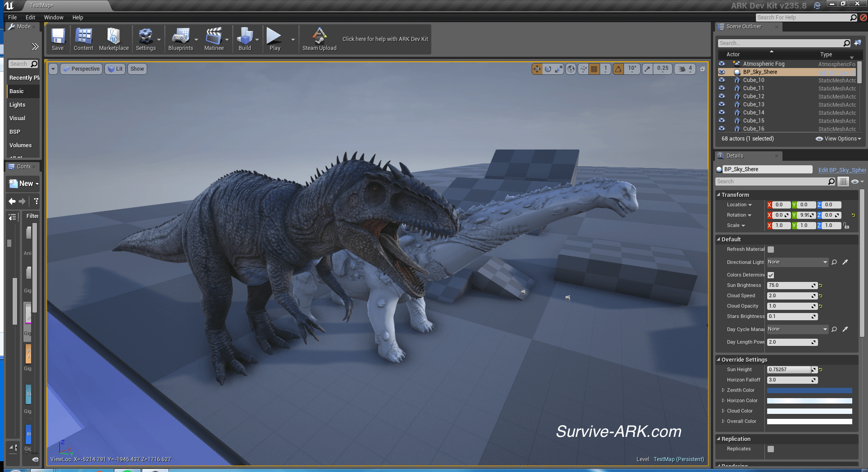
Task: Open Play options dropdown arrow
Action: (x=293, y=40)
